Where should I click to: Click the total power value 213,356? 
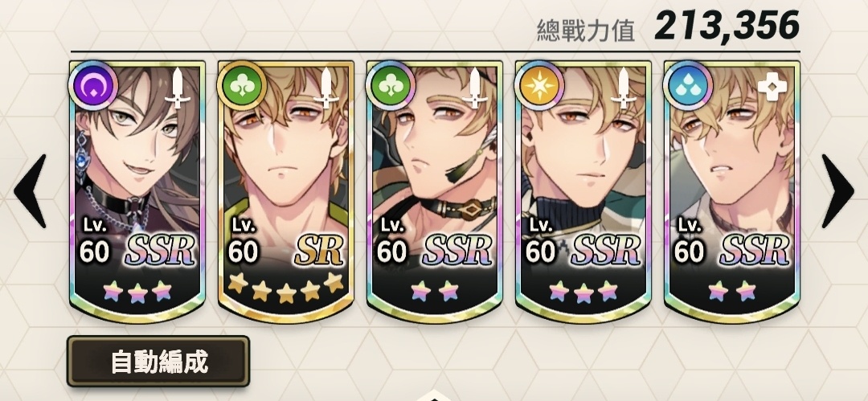[x=727, y=26]
